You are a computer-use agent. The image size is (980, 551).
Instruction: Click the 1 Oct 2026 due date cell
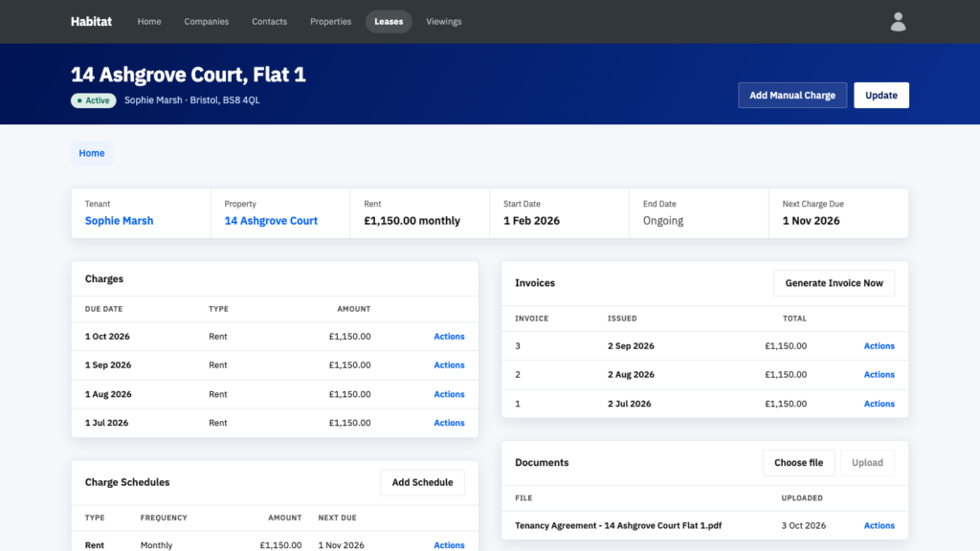click(x=107, y=336)
